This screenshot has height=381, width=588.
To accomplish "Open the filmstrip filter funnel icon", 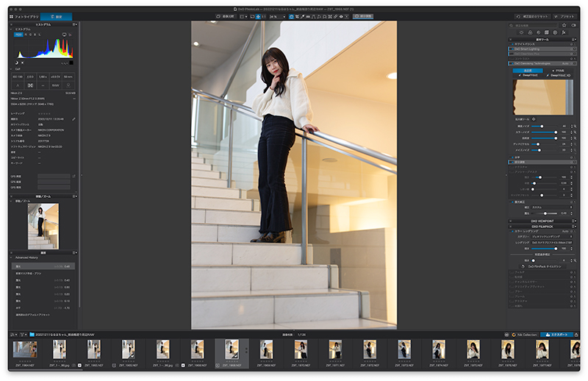I will pyautogui.click(x=23, y=335).
